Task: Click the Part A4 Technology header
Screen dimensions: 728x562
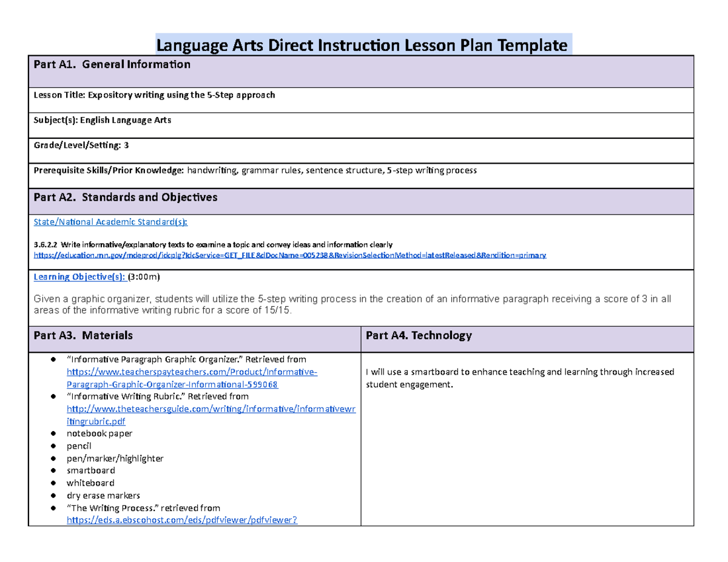Action: coord(418,335)
